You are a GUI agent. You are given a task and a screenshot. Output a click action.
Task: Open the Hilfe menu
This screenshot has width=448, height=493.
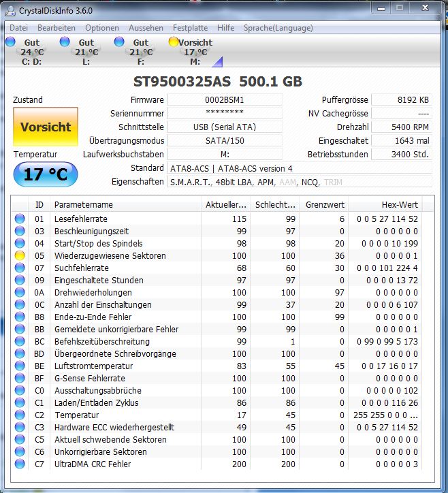tap(226, 28)
